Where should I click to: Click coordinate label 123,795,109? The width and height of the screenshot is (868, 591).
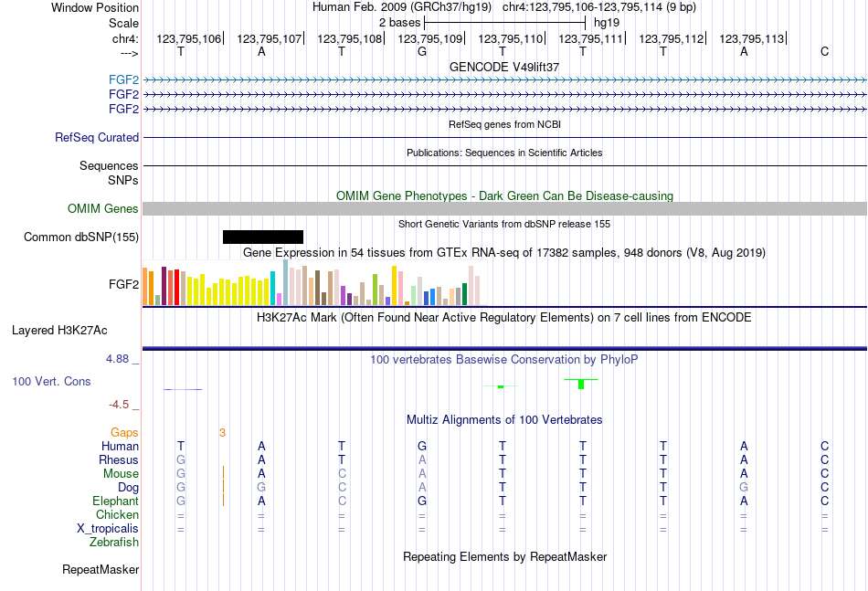tap(429, 38)
